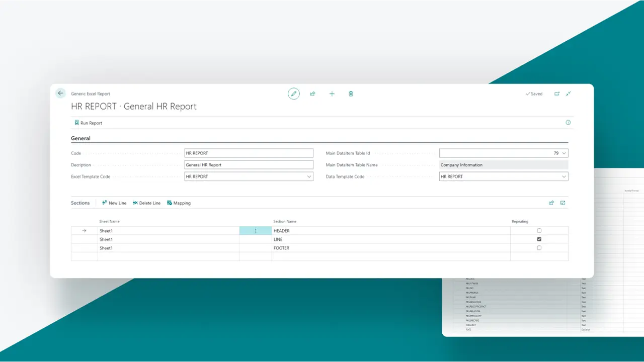The height and width of the screenshot is (362, 644).
Task: Check Repeating on the FOOTER row
Action: click(539, 248)
